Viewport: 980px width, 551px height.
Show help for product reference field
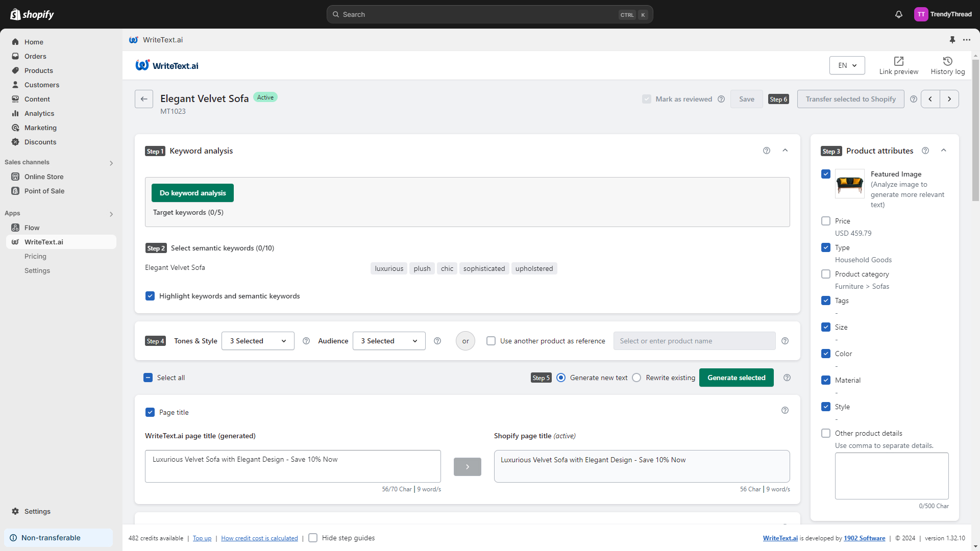tap(785, 341)
